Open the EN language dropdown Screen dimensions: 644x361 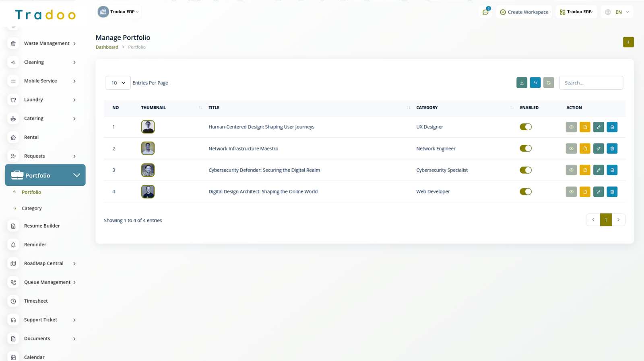617,12
